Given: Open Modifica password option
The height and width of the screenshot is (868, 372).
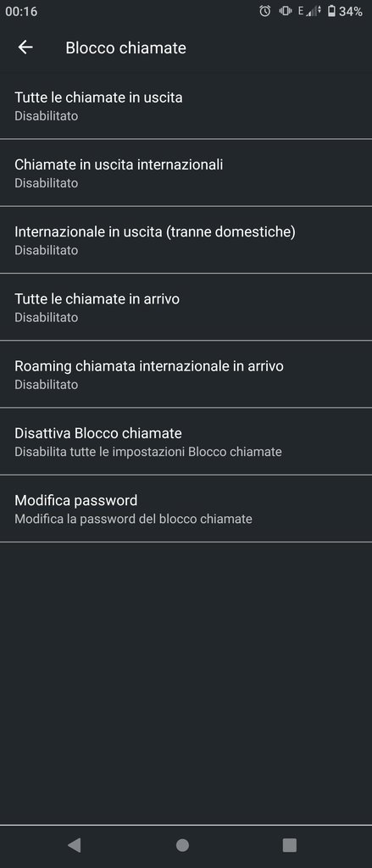Looking at the screenshot, I should [x=186, y=509].
